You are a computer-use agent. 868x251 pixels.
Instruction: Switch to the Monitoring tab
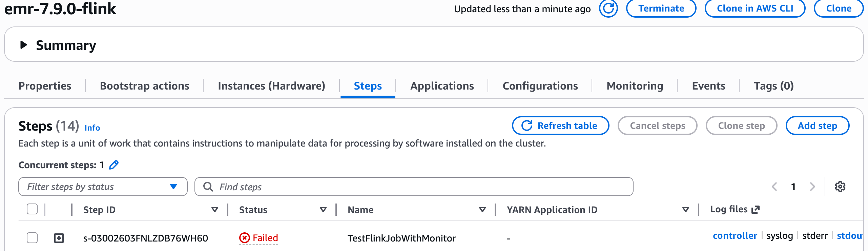635,86
